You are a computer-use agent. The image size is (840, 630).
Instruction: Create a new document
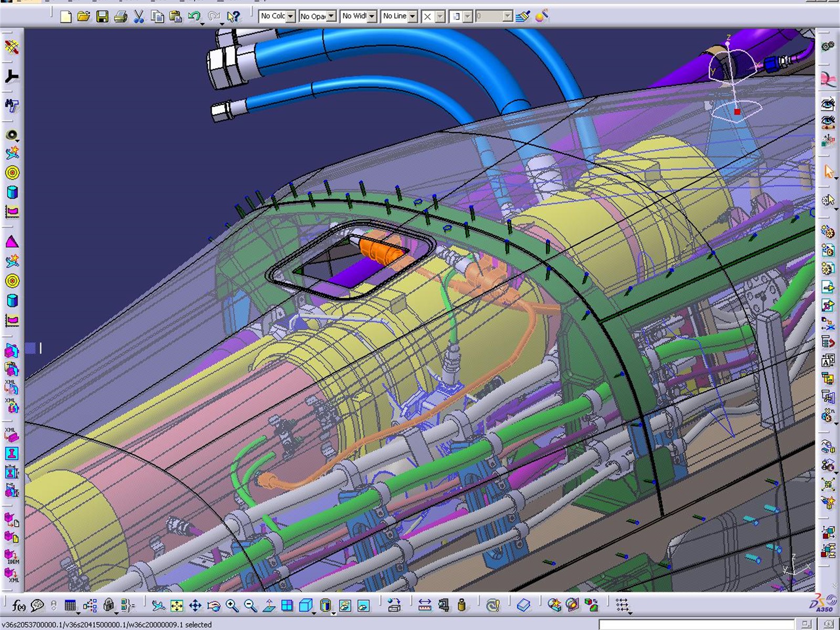point(66,17)
